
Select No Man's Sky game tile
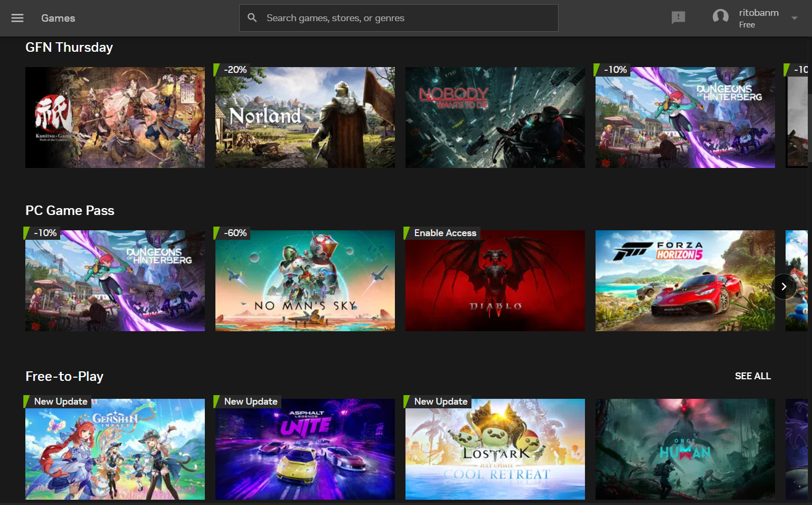(305, 280)
